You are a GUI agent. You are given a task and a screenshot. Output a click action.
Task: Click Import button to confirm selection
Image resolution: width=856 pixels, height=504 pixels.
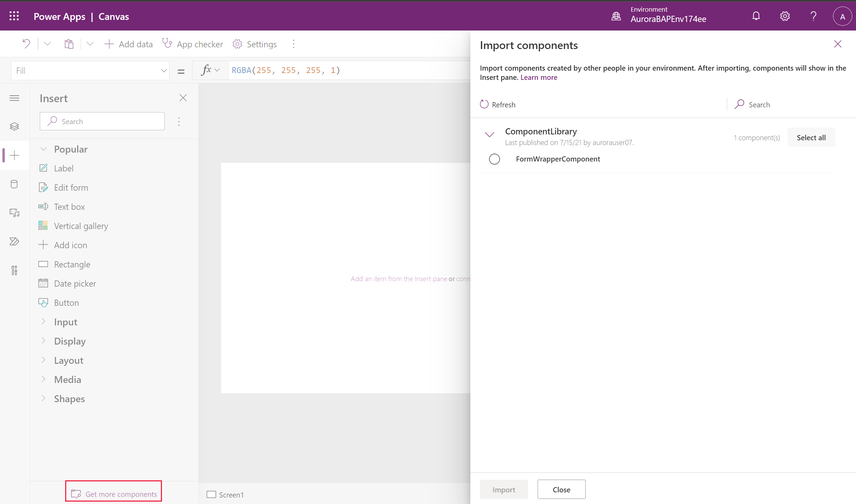point(503,488)
